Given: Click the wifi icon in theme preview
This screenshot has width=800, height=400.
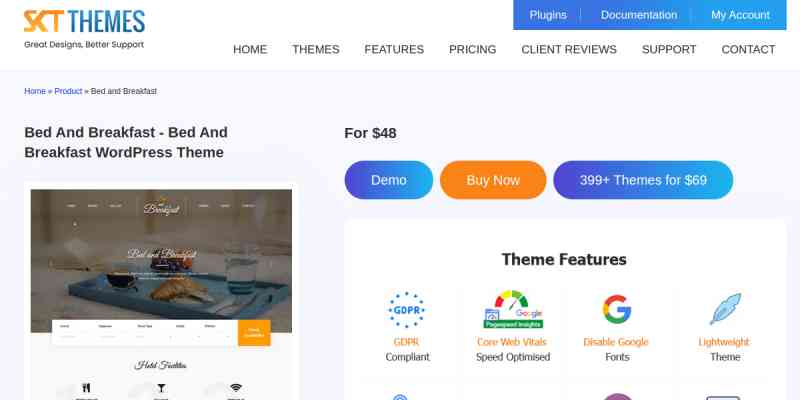Looking at the screenshot, I should 235,388.
